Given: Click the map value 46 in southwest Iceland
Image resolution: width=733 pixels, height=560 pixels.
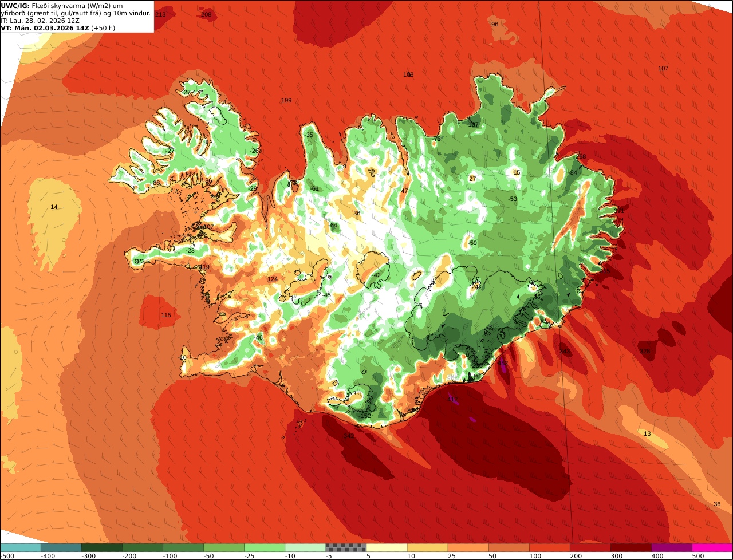Looking at the screenshot, I should coord(259,337).
